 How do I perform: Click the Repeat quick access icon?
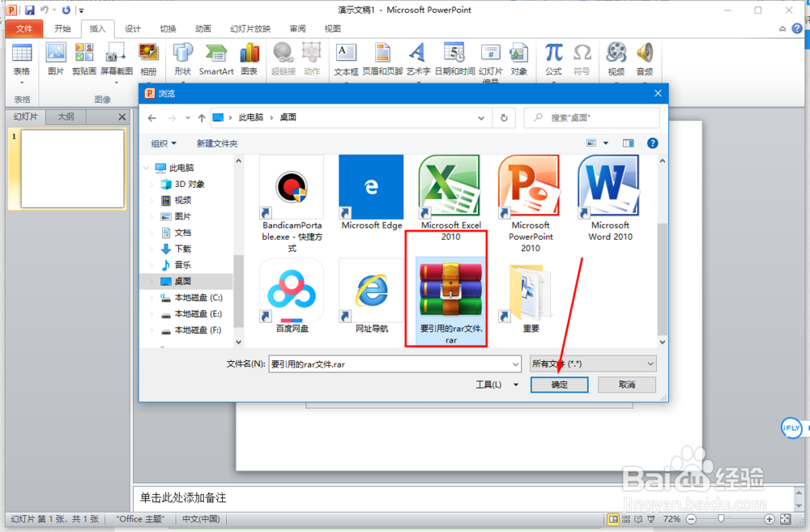[66, 10]
